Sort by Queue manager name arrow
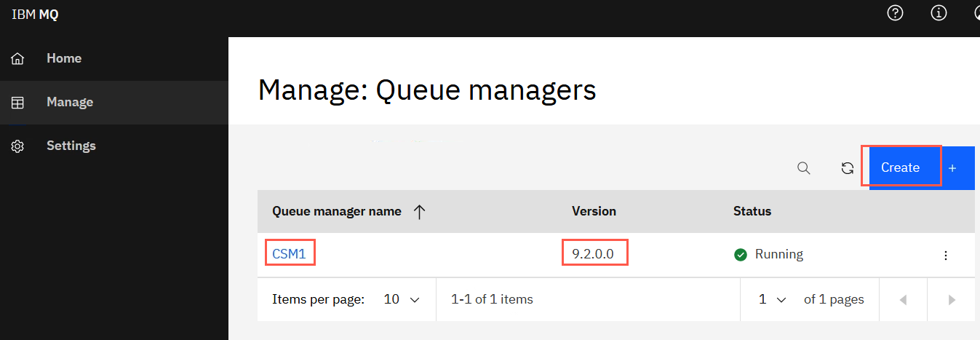Image resolution: width=980 pixels, height=340 pixels. [x=419, y=212]
